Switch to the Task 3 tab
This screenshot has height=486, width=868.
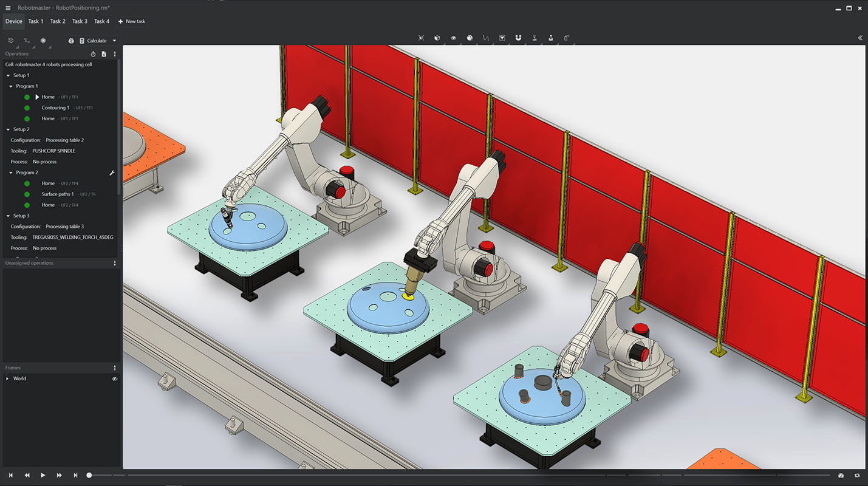pos(80,21)
